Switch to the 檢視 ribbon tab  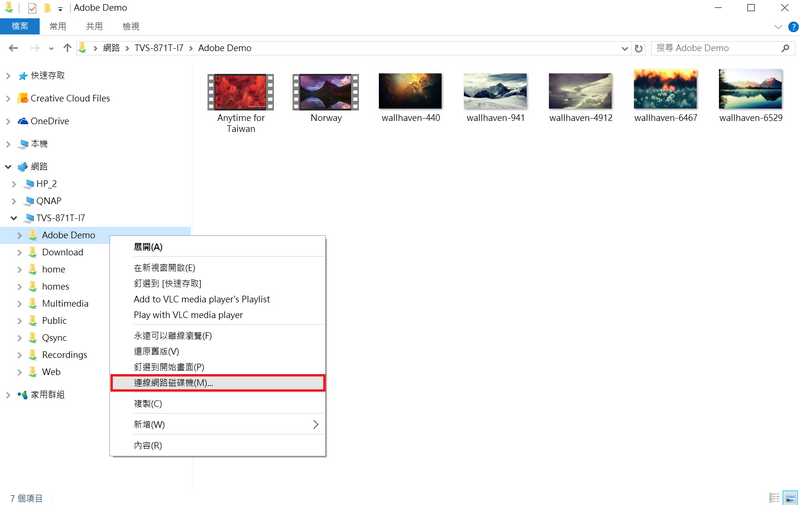click(131, 26)
